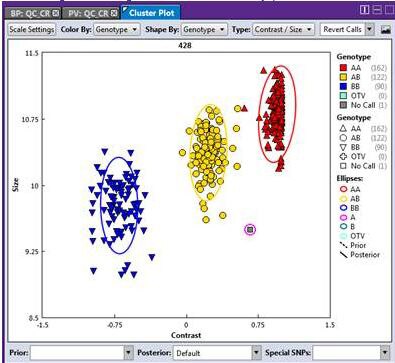Click the yellow AB color legend swatch

[x=343, y=77]
